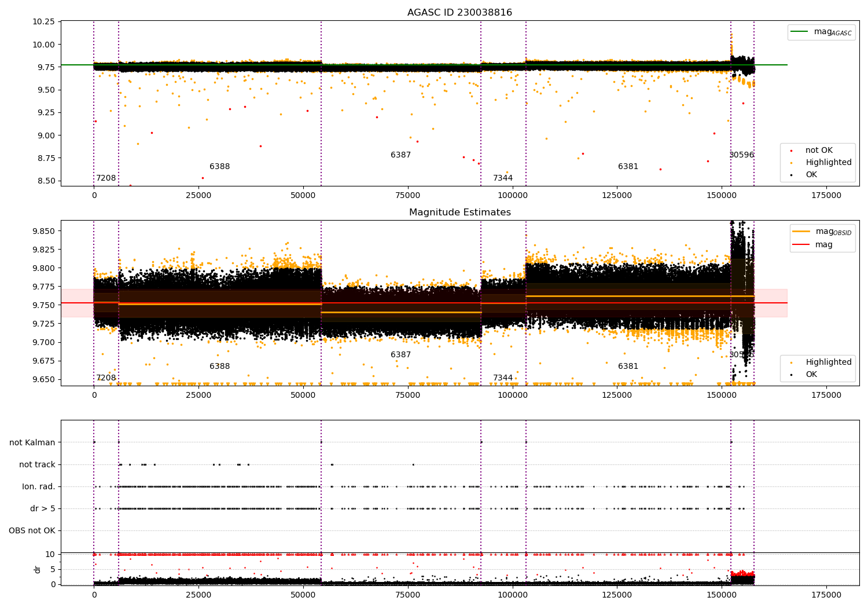The height and width of the screenshot is (608, 868).
Task: Click y-axis tick '9.675' on middle plot
Action: click(43, 361)
